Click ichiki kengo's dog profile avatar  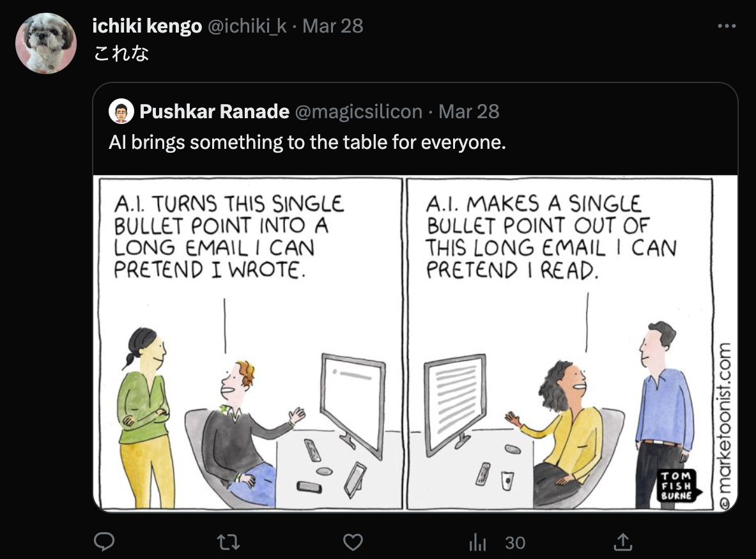pyautogui.click(x=46, y=43)
